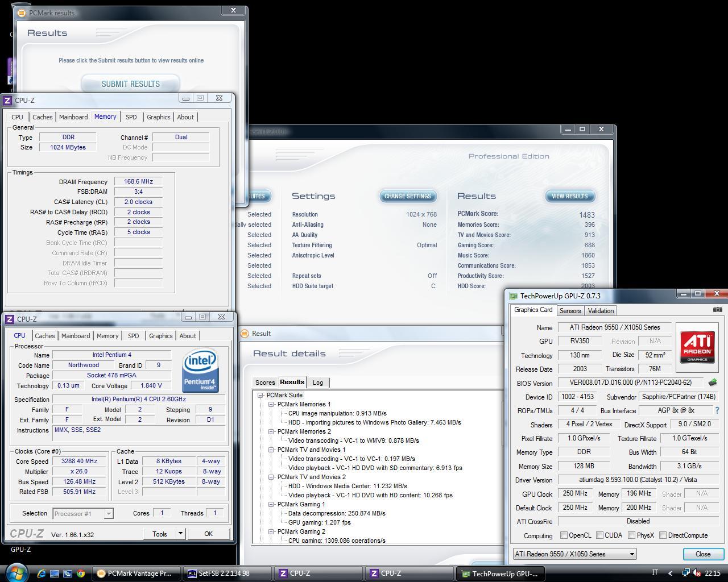Open Graphics tab in upper CPU-Z window

[x=158, y=117]
